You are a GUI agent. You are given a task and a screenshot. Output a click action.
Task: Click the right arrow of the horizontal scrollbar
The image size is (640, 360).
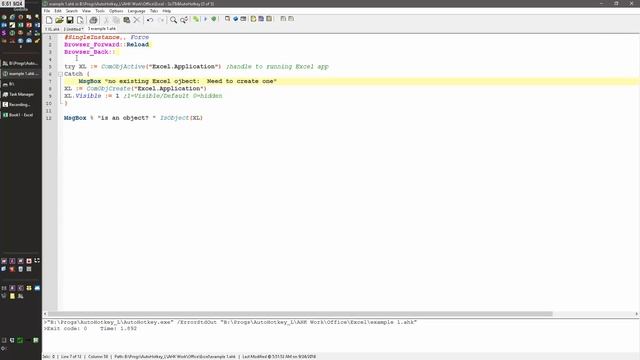point(637,314)
